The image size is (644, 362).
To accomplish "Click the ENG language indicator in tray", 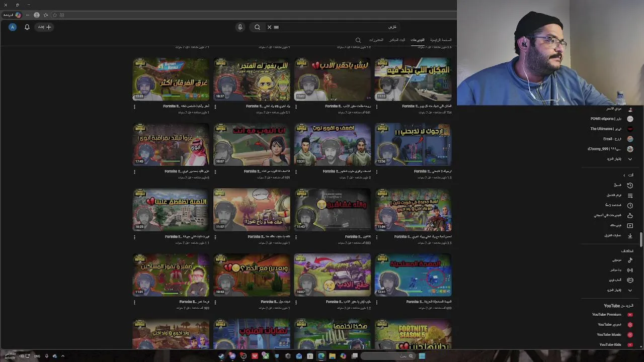I will [x=38, y=356].
